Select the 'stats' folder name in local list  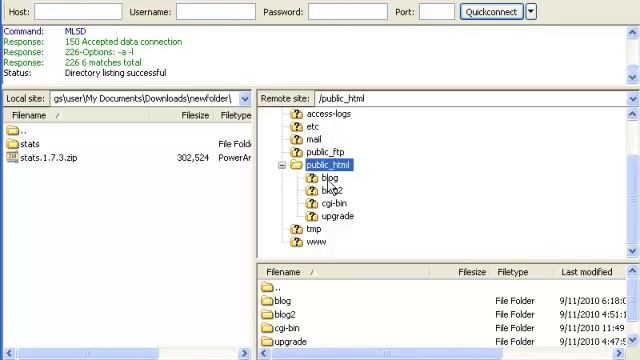(x=30, y=144)
